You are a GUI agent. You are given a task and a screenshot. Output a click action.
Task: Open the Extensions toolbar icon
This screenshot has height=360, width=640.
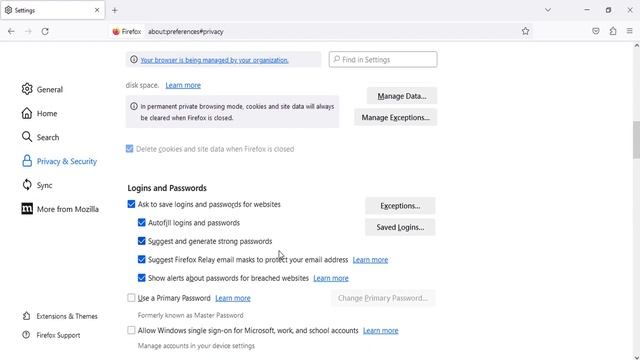point(613,31)
